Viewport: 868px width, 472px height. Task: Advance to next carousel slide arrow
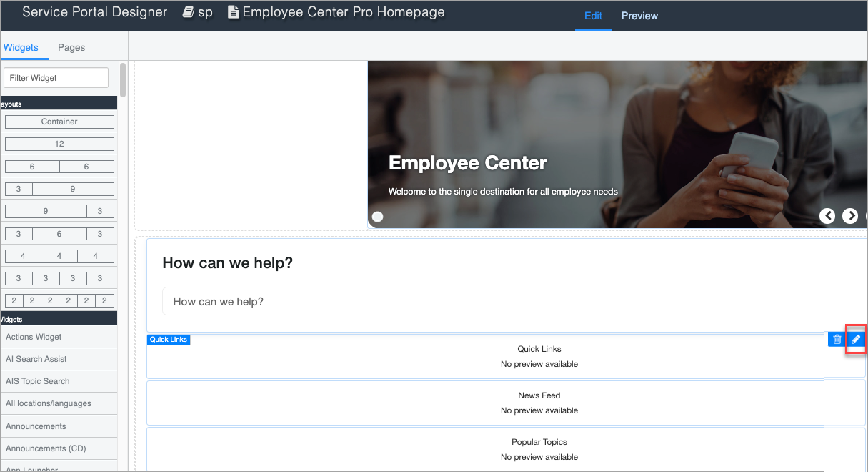tap(850, 216)
